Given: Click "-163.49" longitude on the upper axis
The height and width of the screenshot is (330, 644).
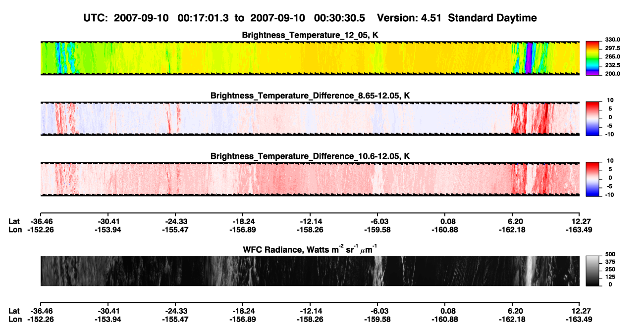Looking at the screenshot, I should tap(578, 230).
